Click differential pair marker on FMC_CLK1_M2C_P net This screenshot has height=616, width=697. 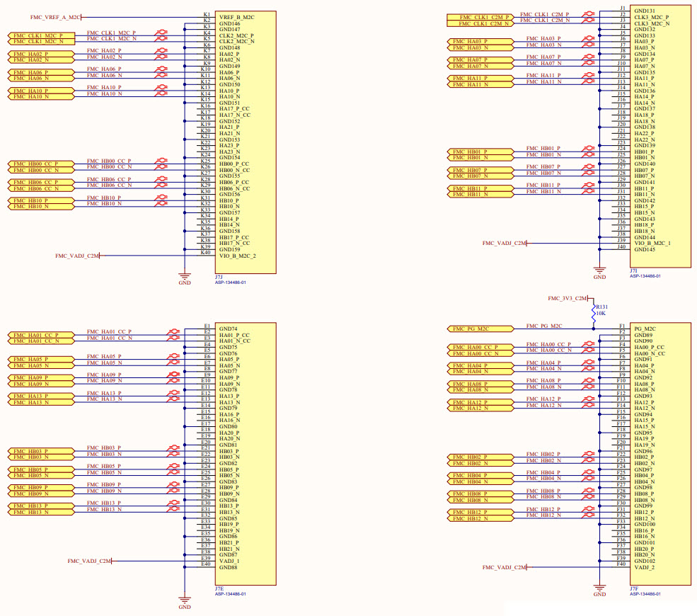[x=162, y=33]
